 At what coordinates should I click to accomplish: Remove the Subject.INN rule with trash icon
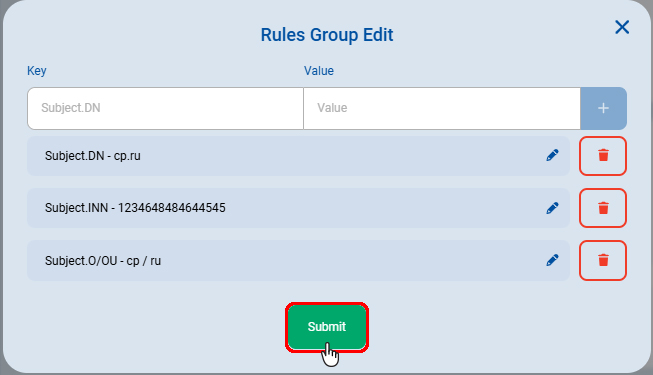pyautogui.click(x=603, y=208)
